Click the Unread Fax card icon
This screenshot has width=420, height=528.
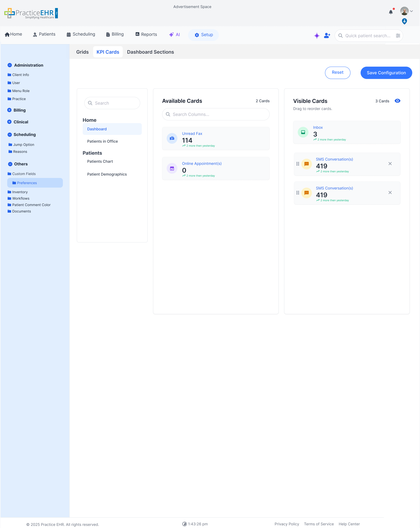point(172,138)
